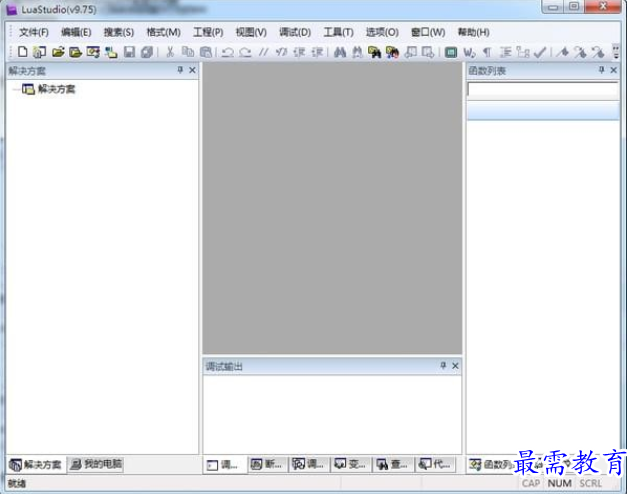
Task: Open the toolbar overflow options arrow
Action: pyautogui.click(x=616, y=52)
